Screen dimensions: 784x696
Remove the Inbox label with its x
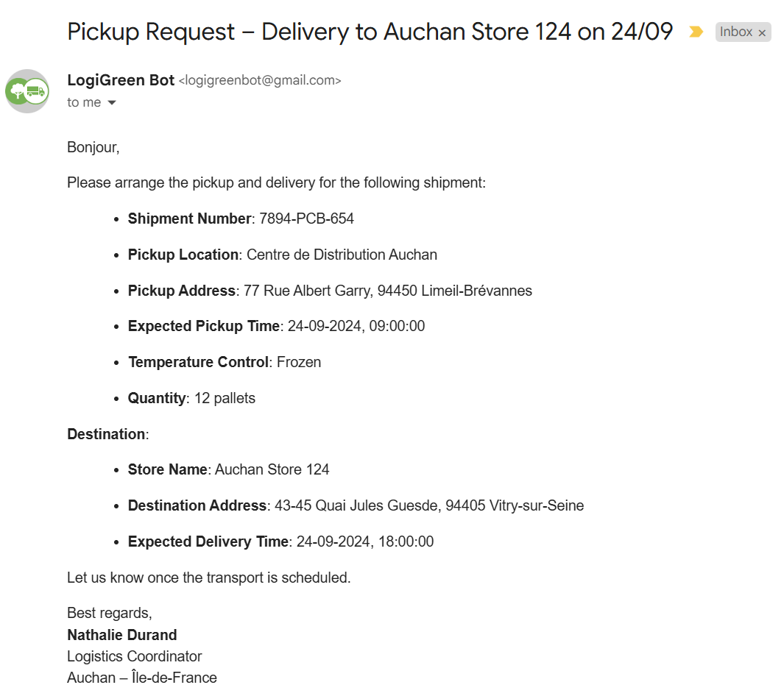(762, 33)
